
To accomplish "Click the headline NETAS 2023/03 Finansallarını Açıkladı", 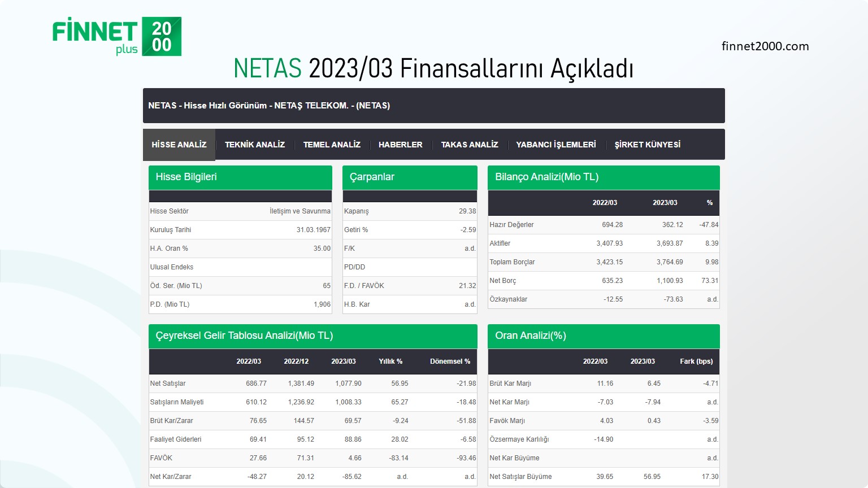I will pos(433,68).
